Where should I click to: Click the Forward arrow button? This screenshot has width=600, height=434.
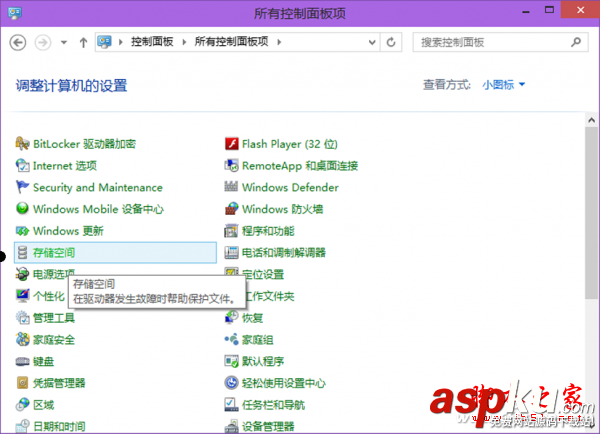(x=43, y=42)
